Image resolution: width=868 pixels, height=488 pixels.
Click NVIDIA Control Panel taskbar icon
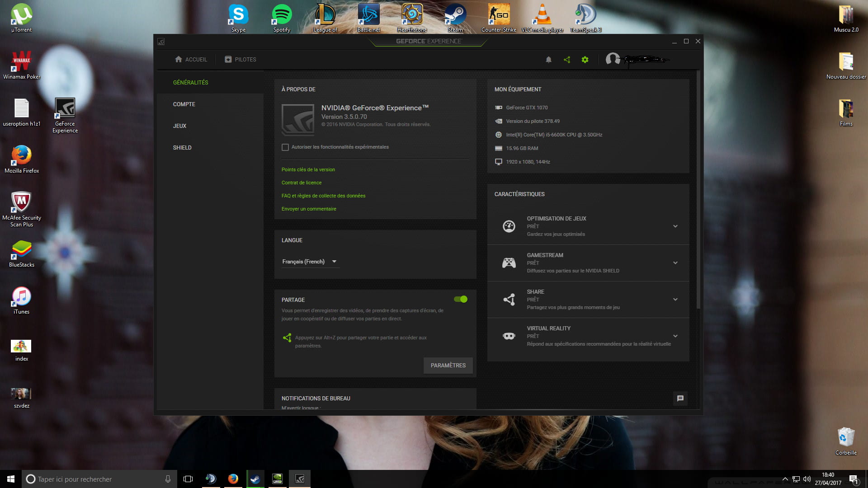(277, 479)
